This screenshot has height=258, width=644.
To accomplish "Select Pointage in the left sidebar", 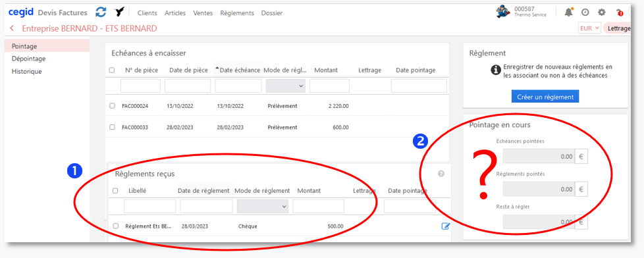I will click(47, 46).
